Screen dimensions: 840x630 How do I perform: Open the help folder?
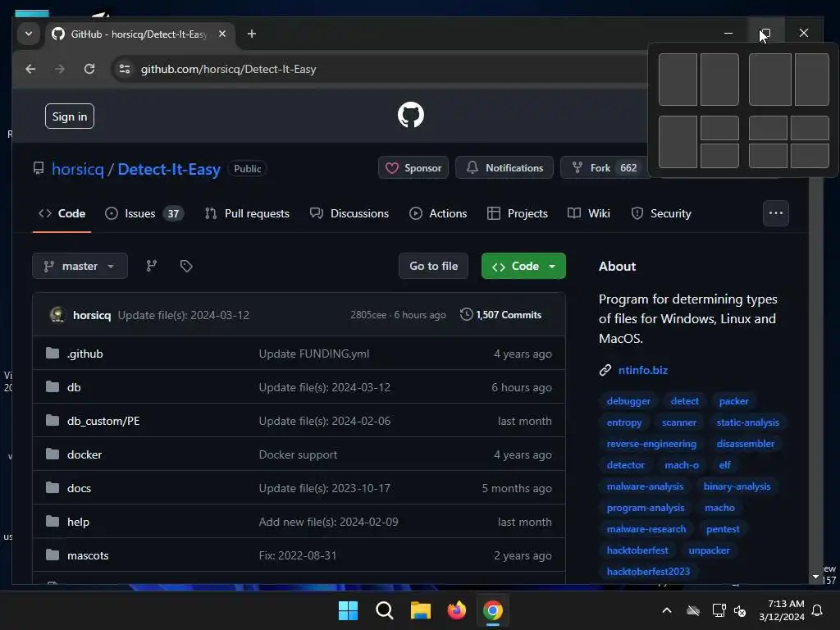pyautogui.click(x=78, y=522)
